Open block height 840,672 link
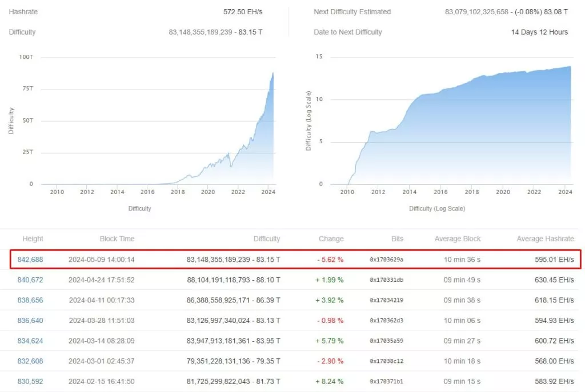 [30, 280]
